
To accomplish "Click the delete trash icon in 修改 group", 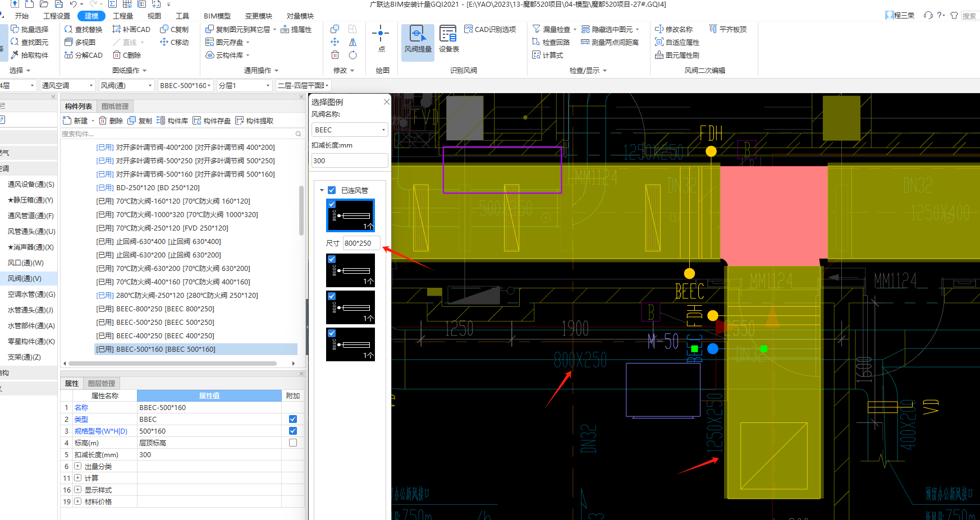I will [335, 55].
